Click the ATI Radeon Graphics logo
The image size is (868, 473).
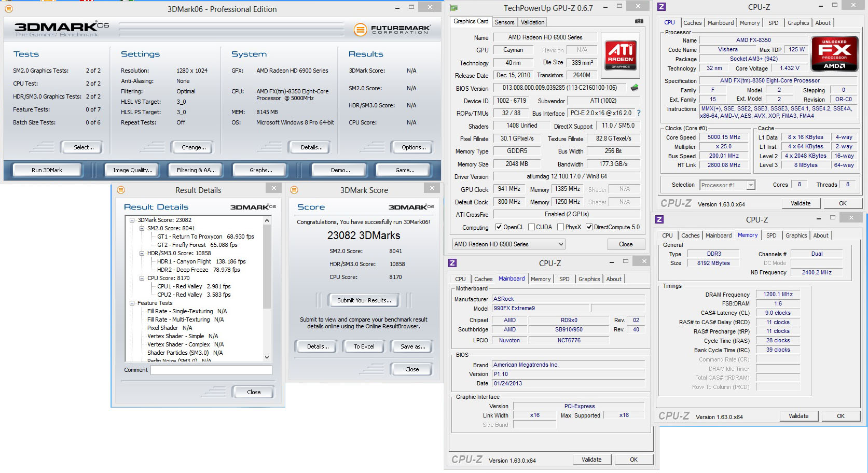click(621, 55)
